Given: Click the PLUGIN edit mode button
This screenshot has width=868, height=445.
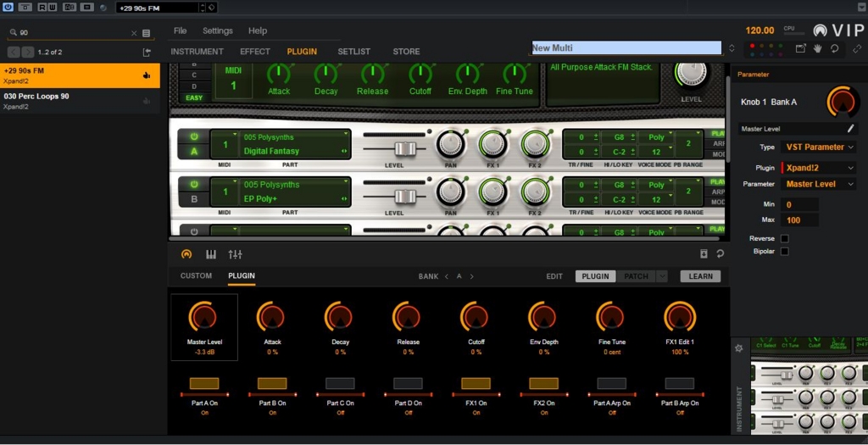Looking at the screenshot, I should click(595, 276).
